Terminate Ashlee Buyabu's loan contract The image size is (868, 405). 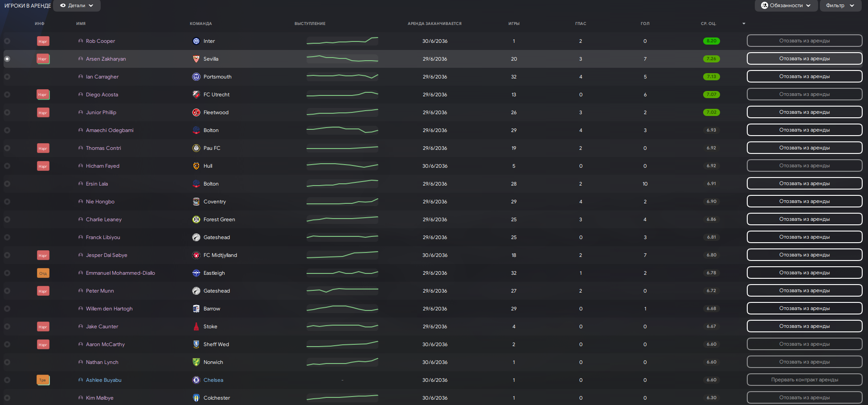(804, 380)
